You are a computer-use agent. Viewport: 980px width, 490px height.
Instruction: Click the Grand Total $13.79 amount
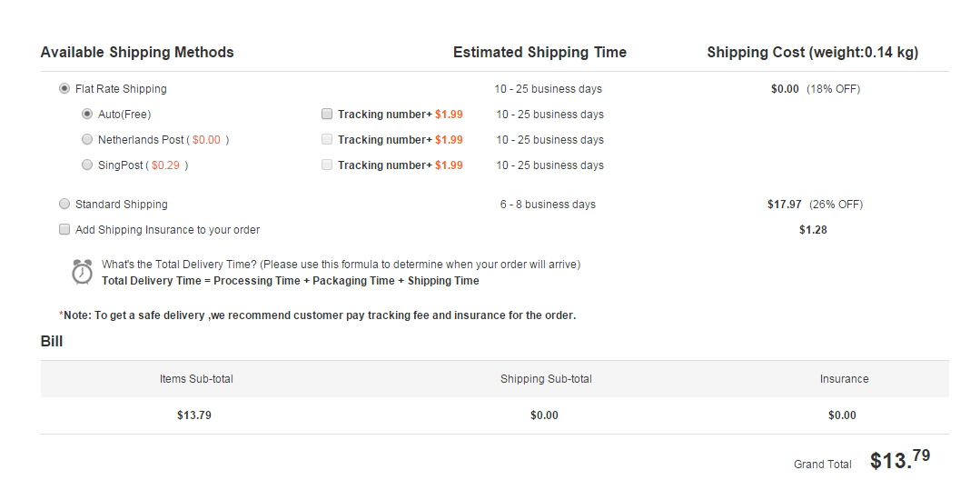tap(900, 459)
